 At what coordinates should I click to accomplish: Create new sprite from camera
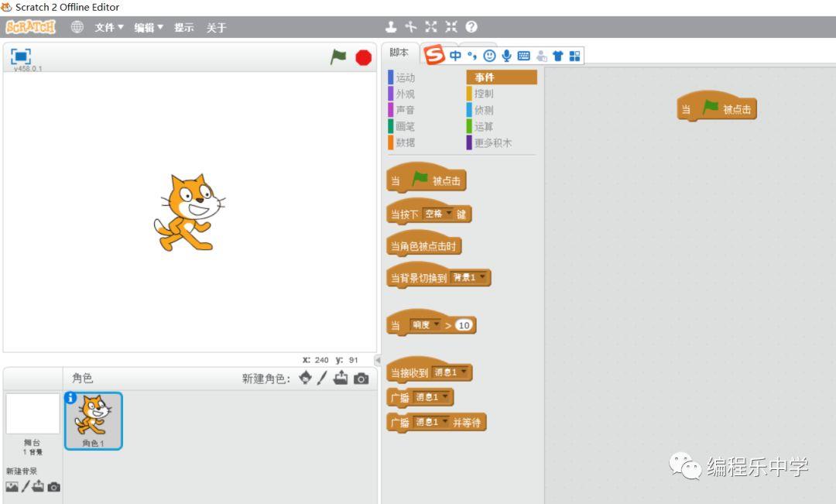coord(361,379)
